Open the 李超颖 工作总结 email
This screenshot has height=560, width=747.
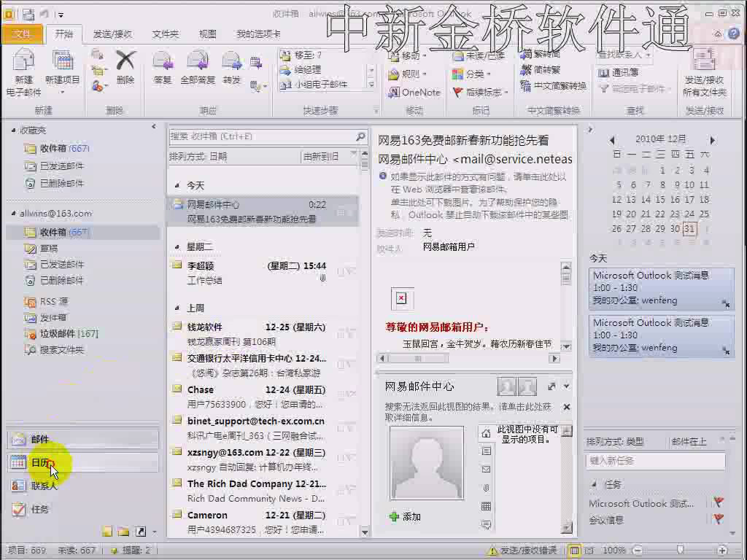(262, 273)
